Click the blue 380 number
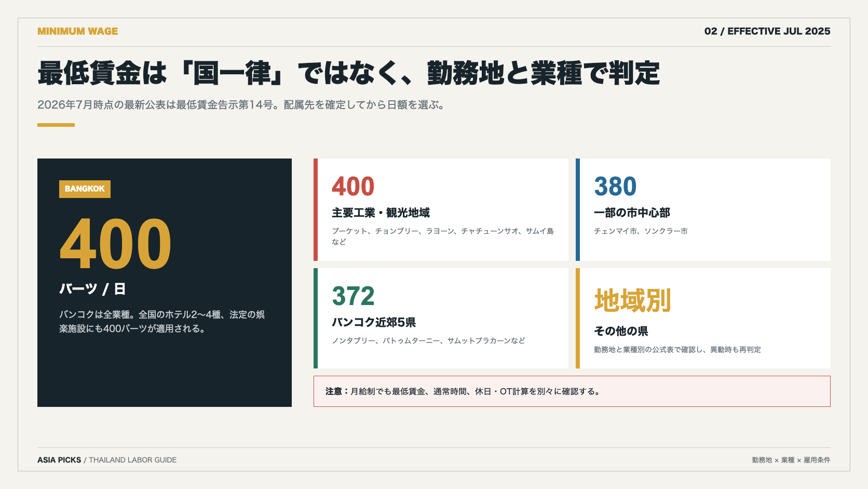Screen dimensions: 868x489 point(615,187)
